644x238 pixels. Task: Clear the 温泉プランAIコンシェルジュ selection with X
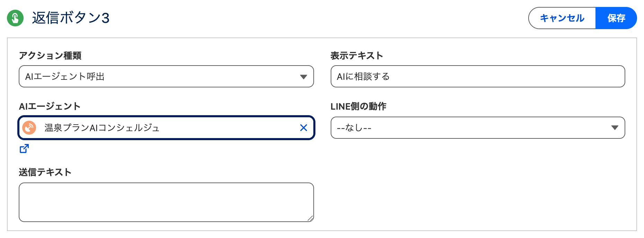[304, 128]
